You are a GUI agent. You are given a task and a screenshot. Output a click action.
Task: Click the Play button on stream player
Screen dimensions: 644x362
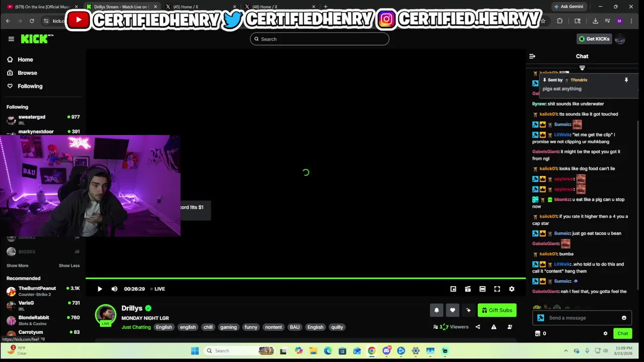[x=100, y=289]
